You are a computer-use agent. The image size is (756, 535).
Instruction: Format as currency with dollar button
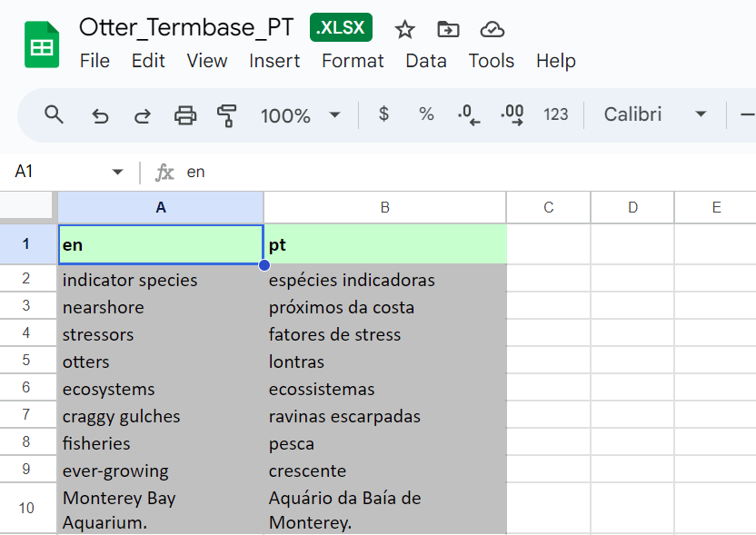(383, 114)
